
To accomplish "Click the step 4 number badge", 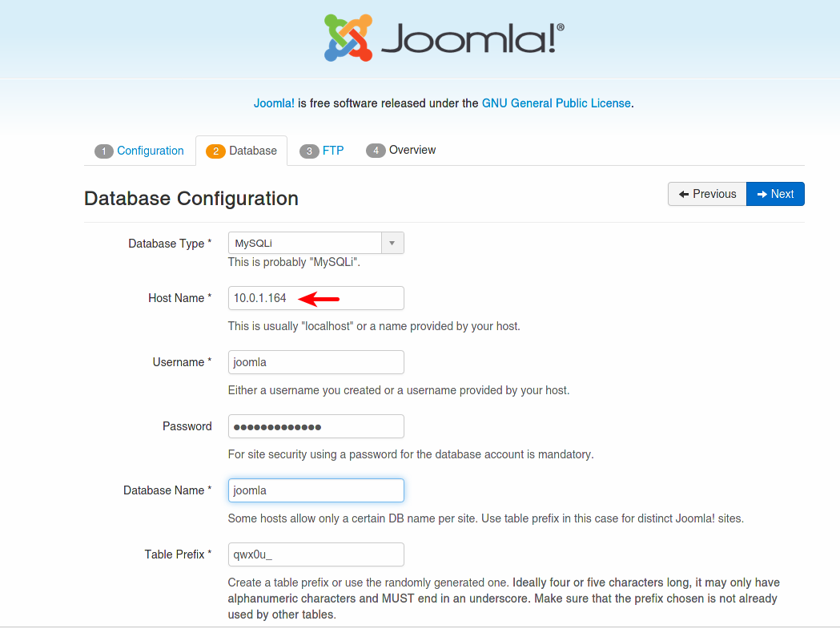I will click(x=376, y=151).
